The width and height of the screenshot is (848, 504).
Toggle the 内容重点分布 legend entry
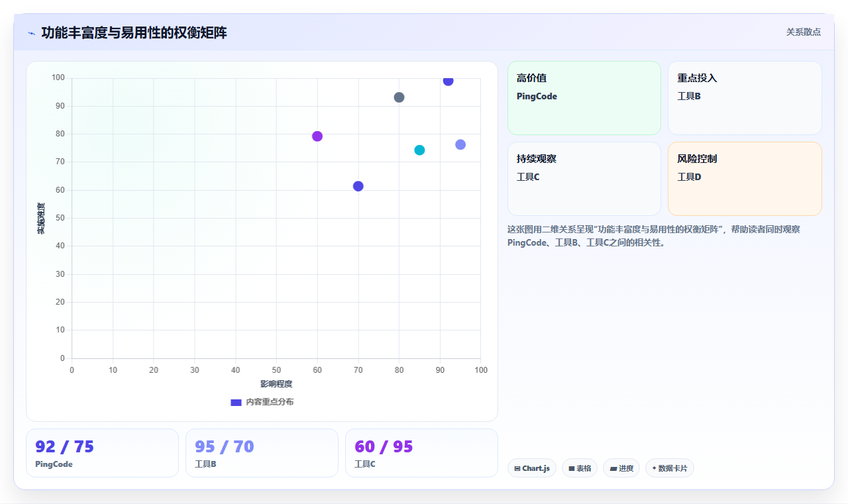point(262,402)
